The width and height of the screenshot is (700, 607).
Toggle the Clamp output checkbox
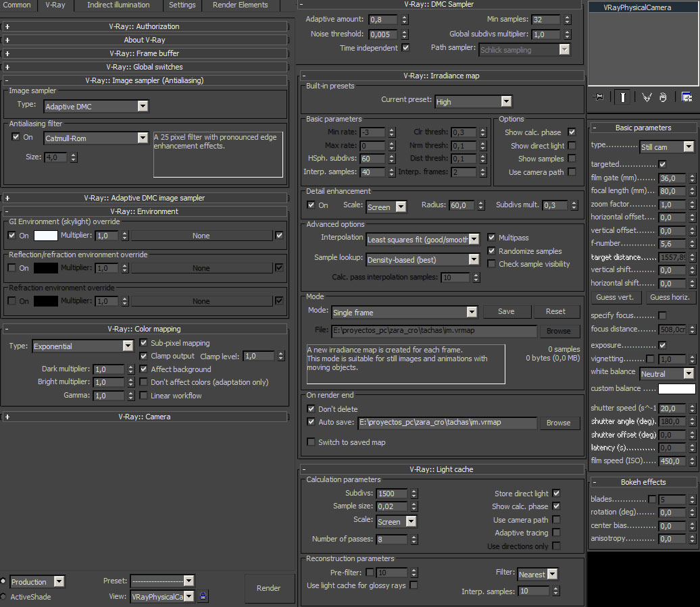(143, 356)
